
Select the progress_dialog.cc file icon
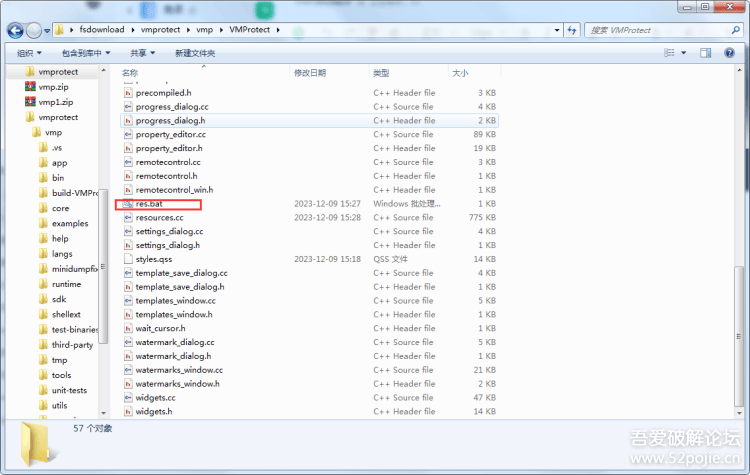pyautogui.click(x=128, y=107)
